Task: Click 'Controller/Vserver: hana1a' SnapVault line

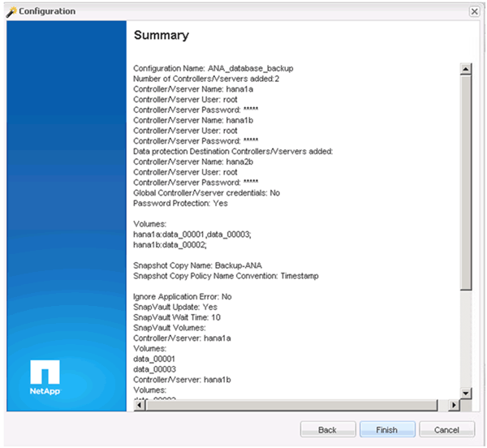Action: click(182, 338)
